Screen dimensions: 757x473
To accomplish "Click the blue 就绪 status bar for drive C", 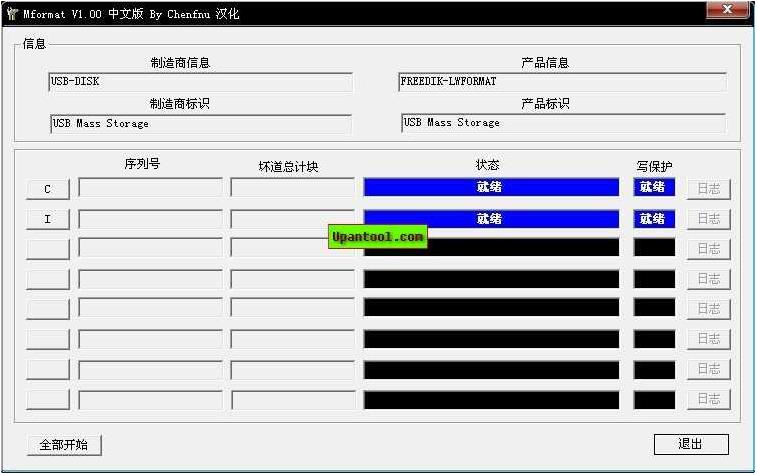I will (x=491, y=187).
